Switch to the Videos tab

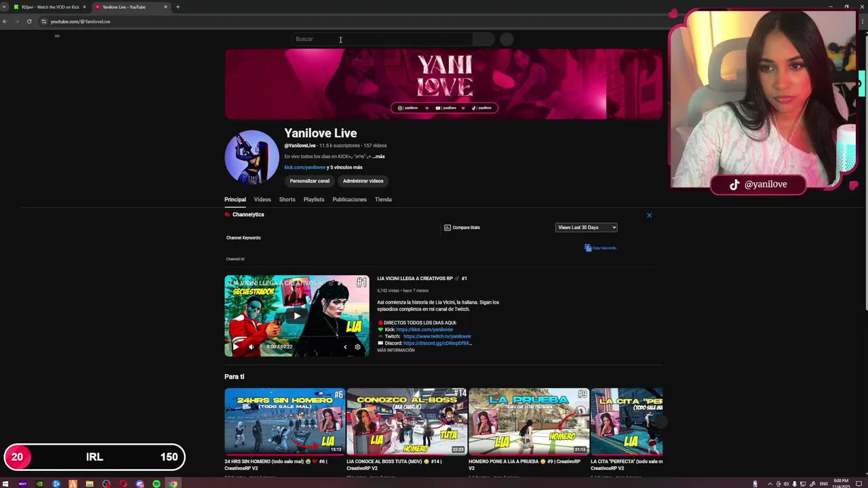262,199
